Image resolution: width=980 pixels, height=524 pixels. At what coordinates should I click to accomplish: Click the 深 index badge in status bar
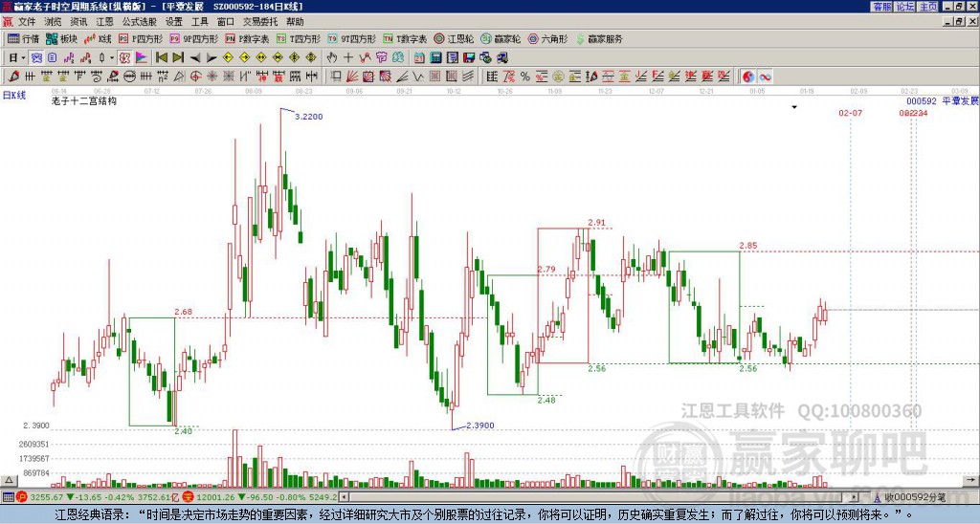(x=189, y=497)
